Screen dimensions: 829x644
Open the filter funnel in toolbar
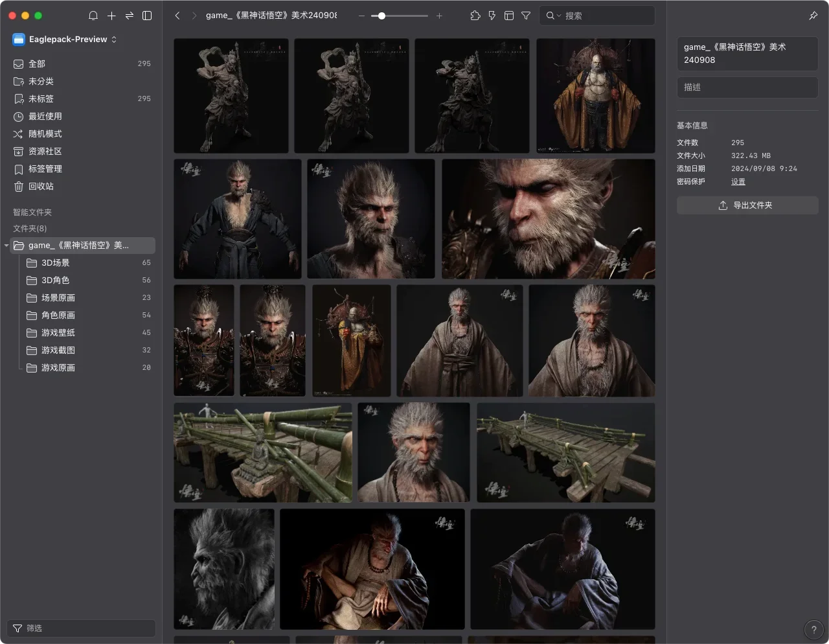pyautogui.click(x=526, y=16)
